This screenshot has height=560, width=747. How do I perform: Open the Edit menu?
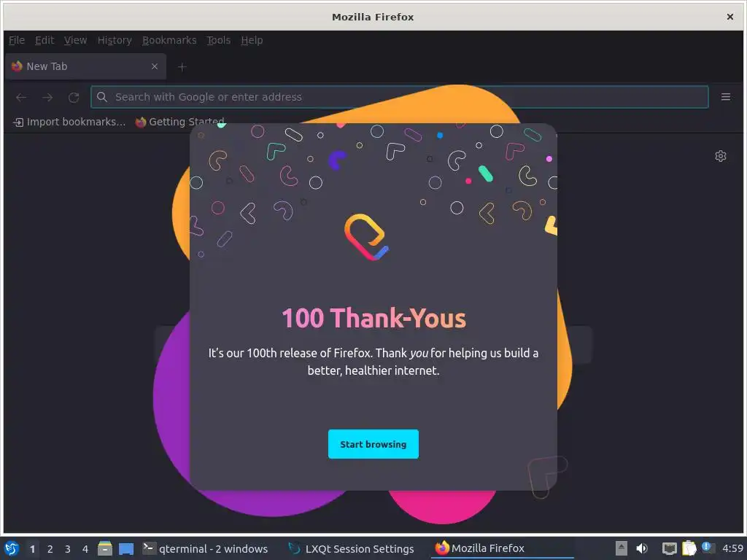(x=44, y=41)
